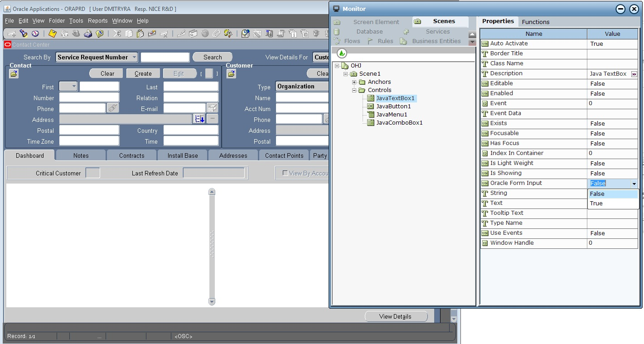This screenshot has width=644, height=344.
Task: Click the phone icon beside Contact Phone field
Action: [x=113, y=108]
